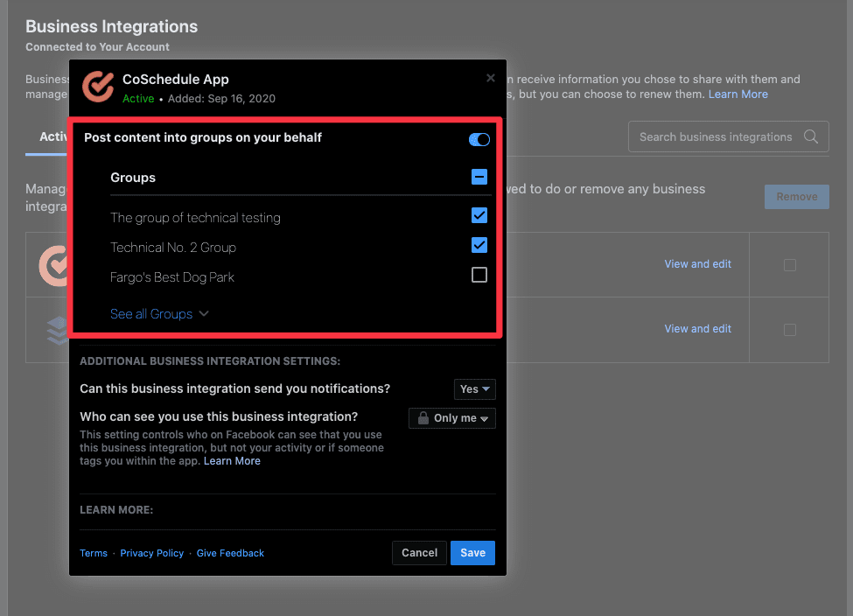The width and height of the screenshot is (853, 616).
Task: Uncheck Technical No. 2 Group checkbox
Action: point(479,245)
